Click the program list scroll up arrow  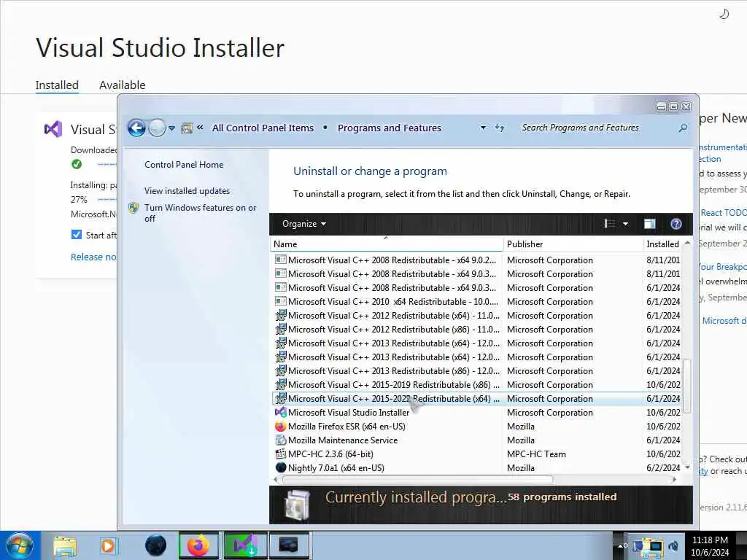[x=687, y=243]
